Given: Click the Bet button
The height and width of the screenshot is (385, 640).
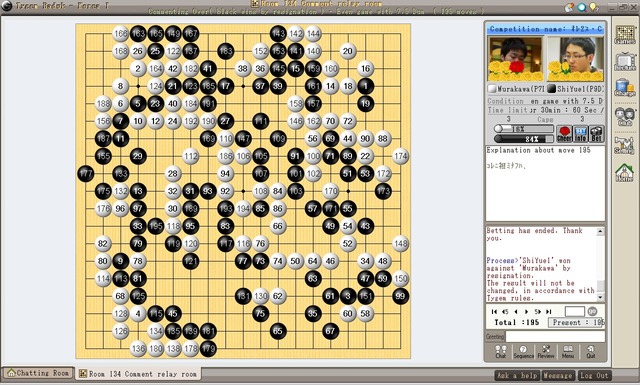Looking at the screenshot, I should pyautogui.click(x=596, y=134).
